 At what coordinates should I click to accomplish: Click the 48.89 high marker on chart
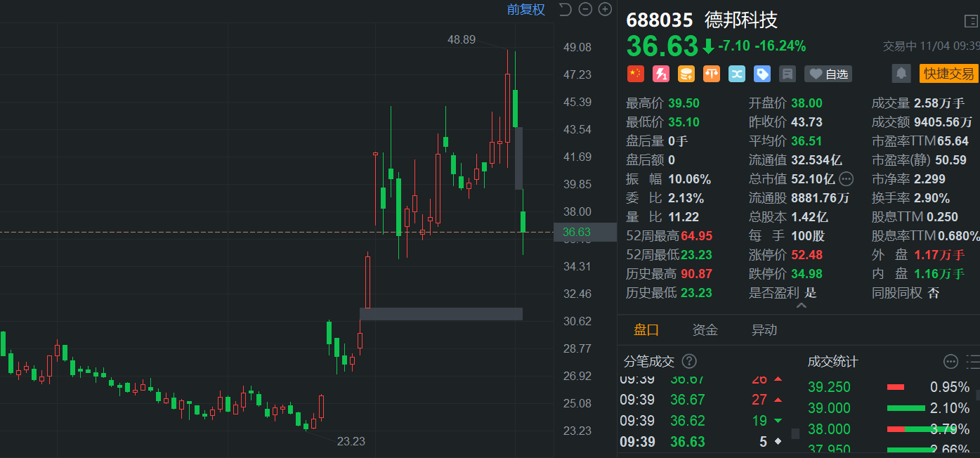pyautogui.click(x=462, y=39)
